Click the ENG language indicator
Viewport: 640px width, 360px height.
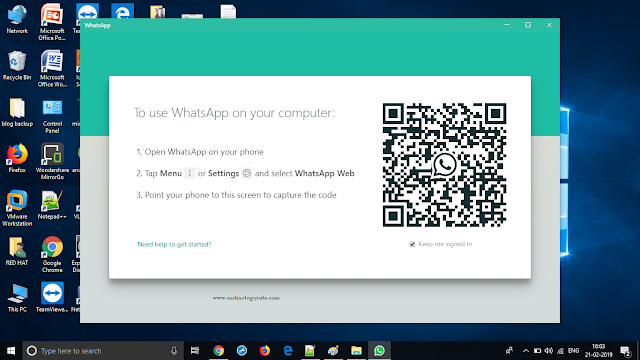point(573,351)
